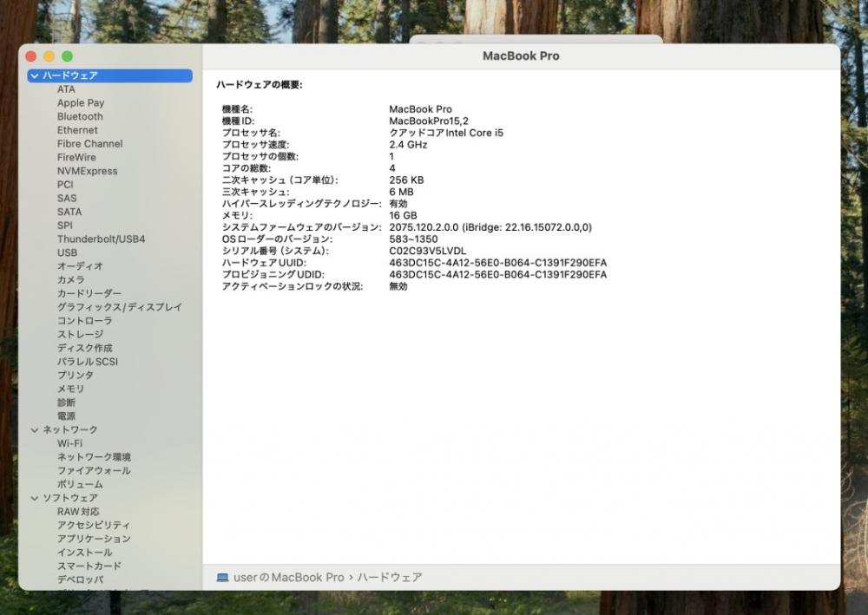Select the ネットワーク sidebar heading
Screen dimensions: 868x615
click(x=69, y=429)
